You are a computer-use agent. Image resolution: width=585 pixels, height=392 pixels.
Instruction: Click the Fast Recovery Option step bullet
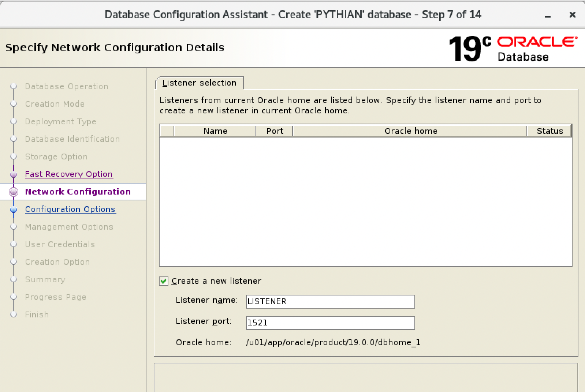(14, 175)
